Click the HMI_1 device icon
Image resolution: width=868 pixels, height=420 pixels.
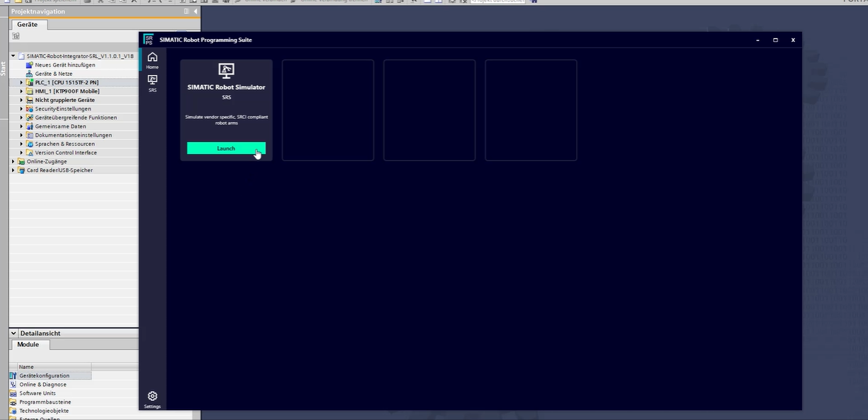[29, 91]
